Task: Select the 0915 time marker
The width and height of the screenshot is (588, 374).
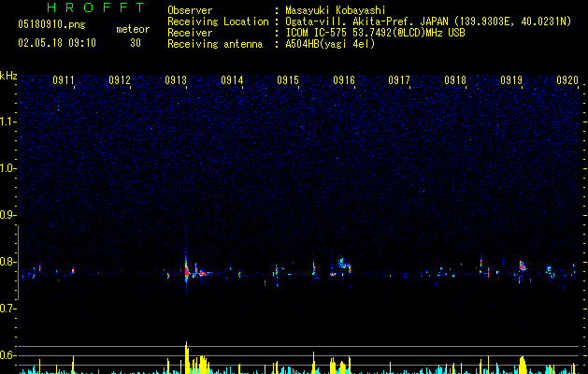Action: pos(288,79)
